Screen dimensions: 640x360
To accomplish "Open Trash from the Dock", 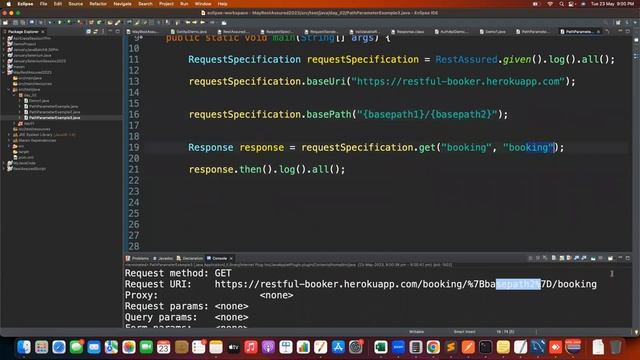I will pyautogui.click(x=616, y=347).
